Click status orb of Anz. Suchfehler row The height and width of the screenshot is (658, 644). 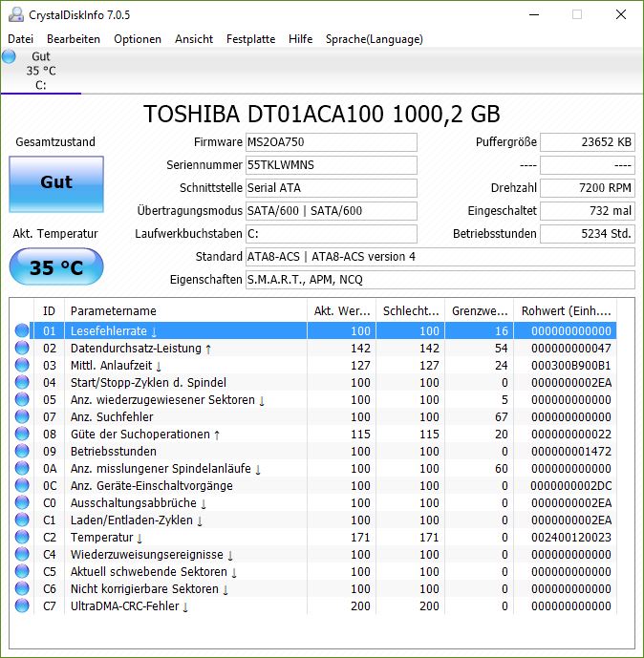tap(22, 416)
